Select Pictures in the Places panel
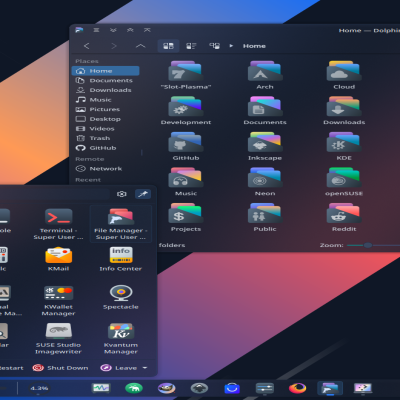400x400 pixels. point(105,109)
